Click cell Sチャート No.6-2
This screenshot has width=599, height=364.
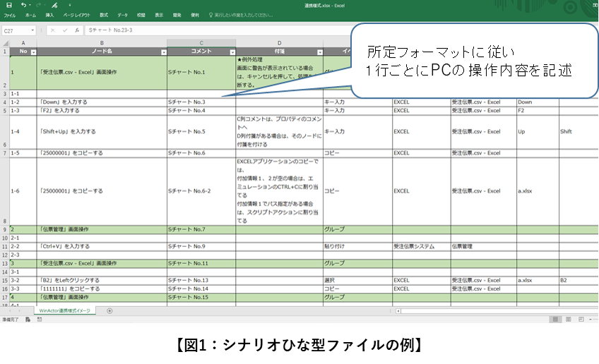tap(201, 191)
